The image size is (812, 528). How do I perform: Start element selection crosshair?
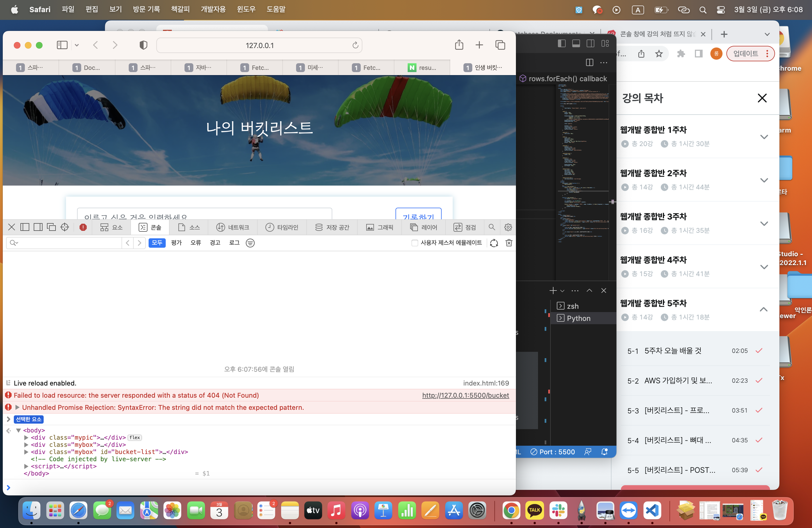tap(64, 227)
